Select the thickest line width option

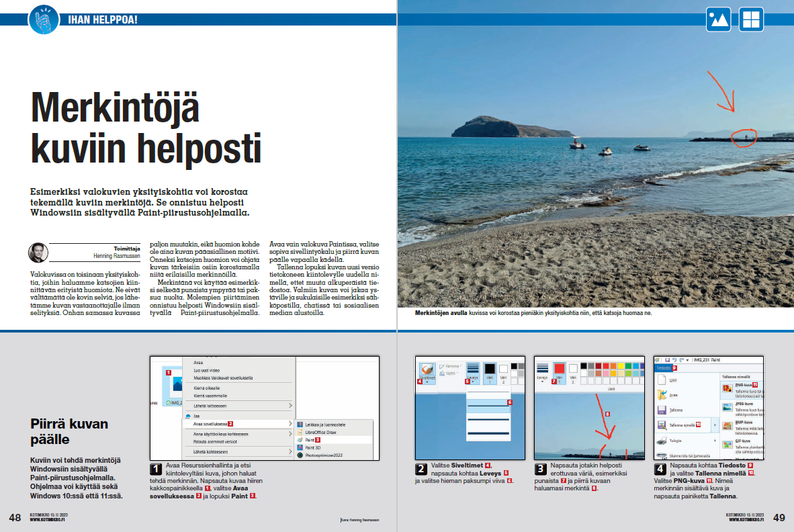[488, 433]
